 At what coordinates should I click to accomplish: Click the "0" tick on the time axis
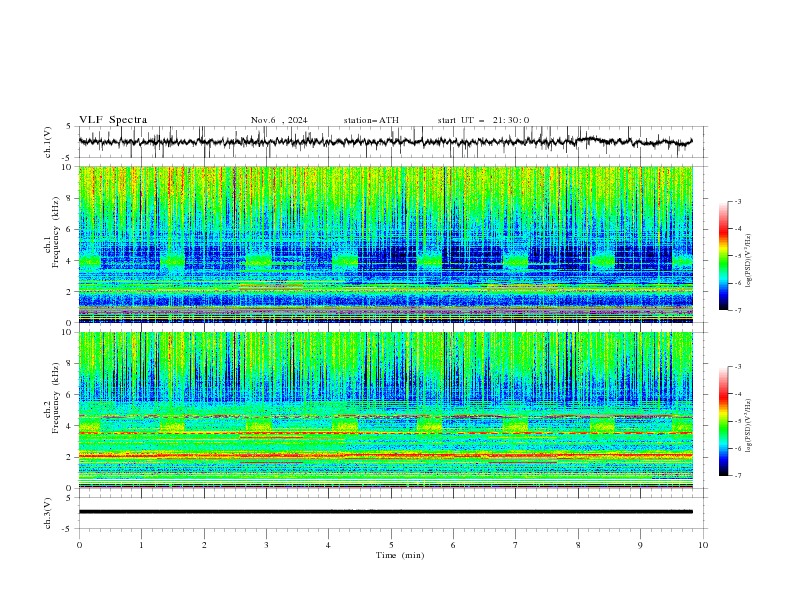(79, 545)
